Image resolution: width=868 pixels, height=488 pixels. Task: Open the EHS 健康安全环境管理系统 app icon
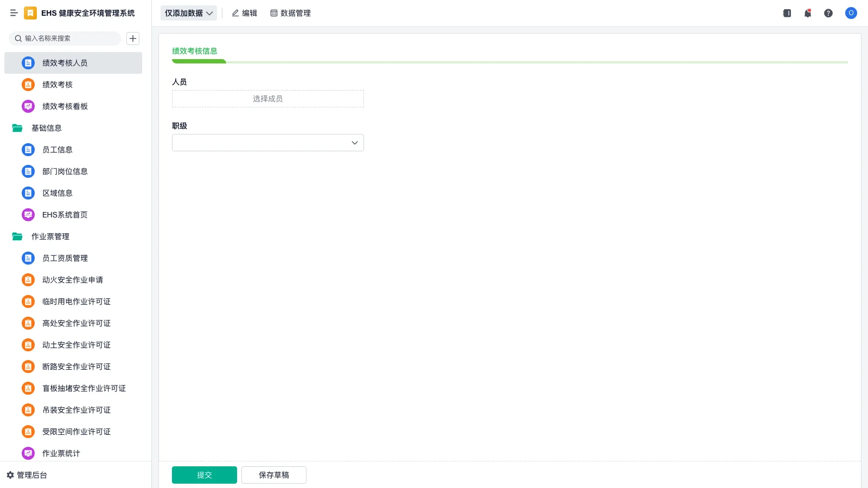pyautogui.click(x=30, y=13)
